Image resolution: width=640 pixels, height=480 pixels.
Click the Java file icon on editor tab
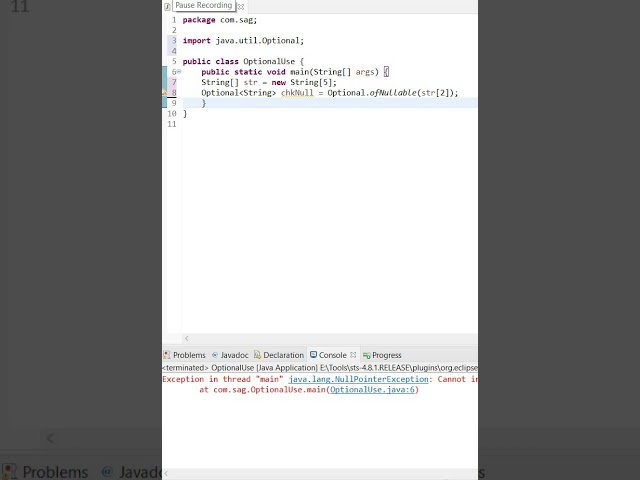click(x=167, y=7)
